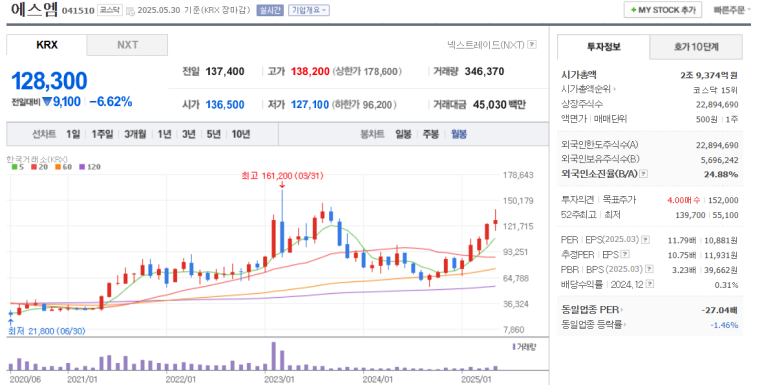Screen dimensions: 773x385
Task: Click the 전일 137,400 value
Action: click(225, 71)
